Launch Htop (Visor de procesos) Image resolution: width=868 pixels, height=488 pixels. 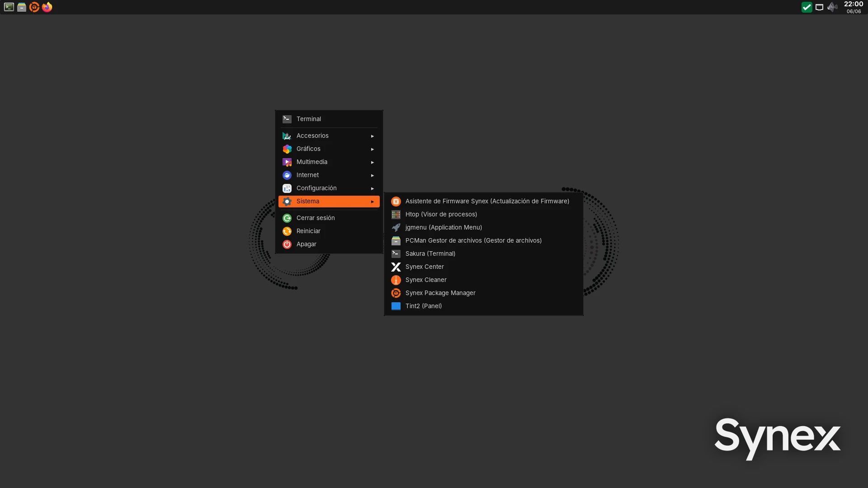(484, 215)
